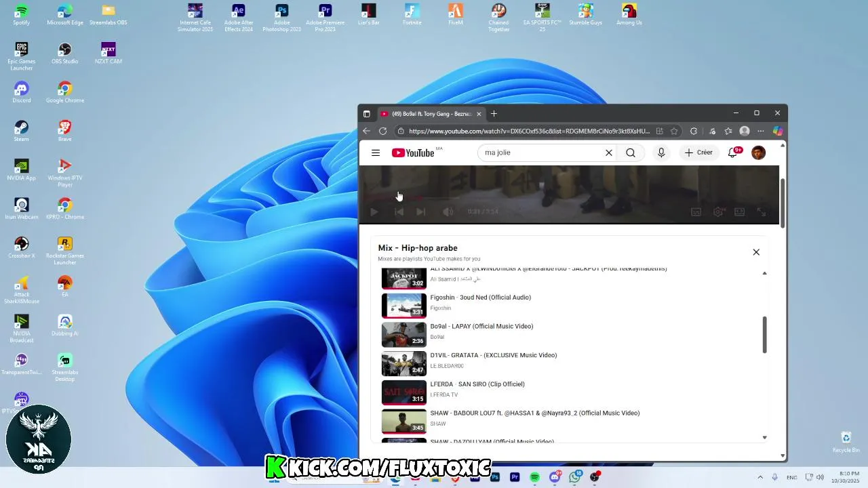
Task: Open Adobe Premiere Pro 2023 desktop icon
Action: click(325, 18)
